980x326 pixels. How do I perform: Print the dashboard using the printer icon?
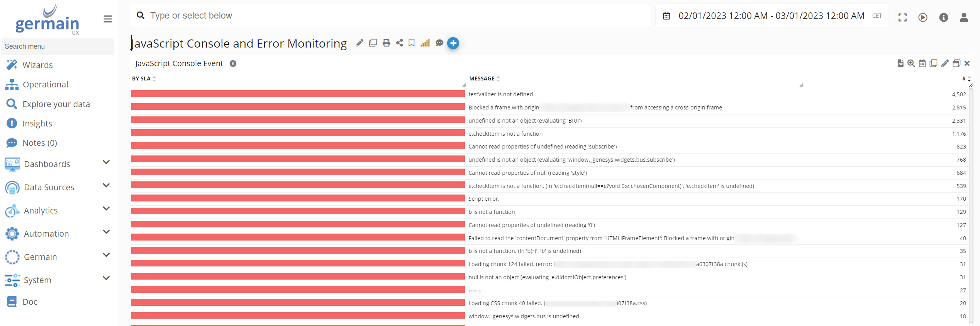[386, 43]
